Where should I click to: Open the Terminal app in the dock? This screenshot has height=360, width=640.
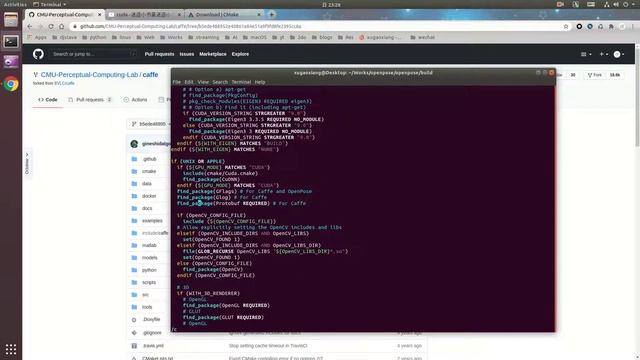click(x=11, y=41)
